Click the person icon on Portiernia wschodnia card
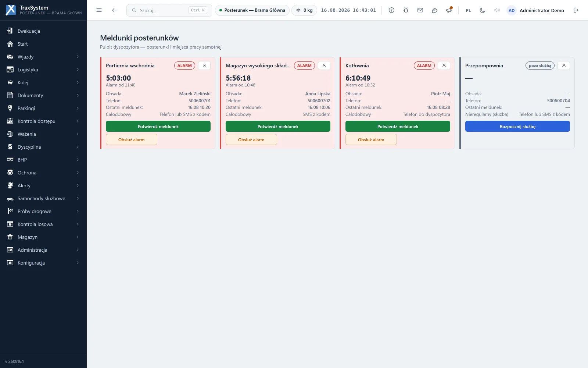The height and width of the screenshot is (368, 588). click(204, 66)
